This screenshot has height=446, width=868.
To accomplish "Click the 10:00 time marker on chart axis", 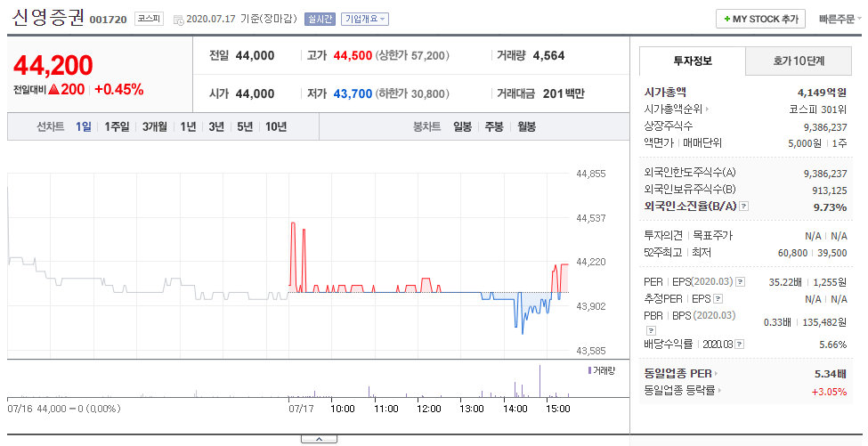I will 343,409.
